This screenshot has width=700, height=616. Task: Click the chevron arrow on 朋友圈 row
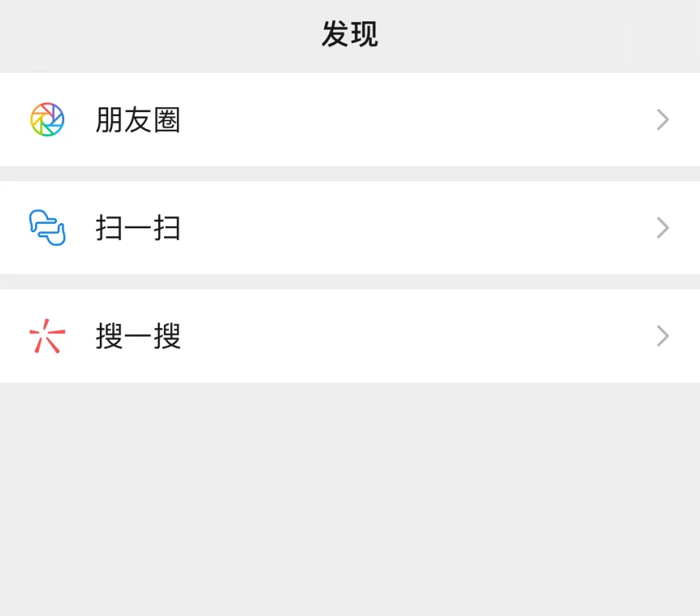[x=662, y=119]
